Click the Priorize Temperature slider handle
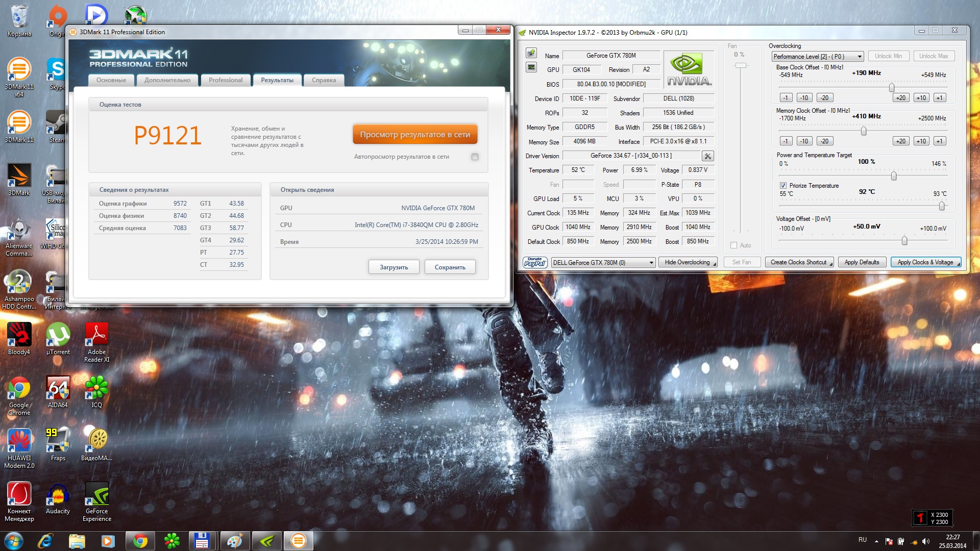 click(942, 206)
